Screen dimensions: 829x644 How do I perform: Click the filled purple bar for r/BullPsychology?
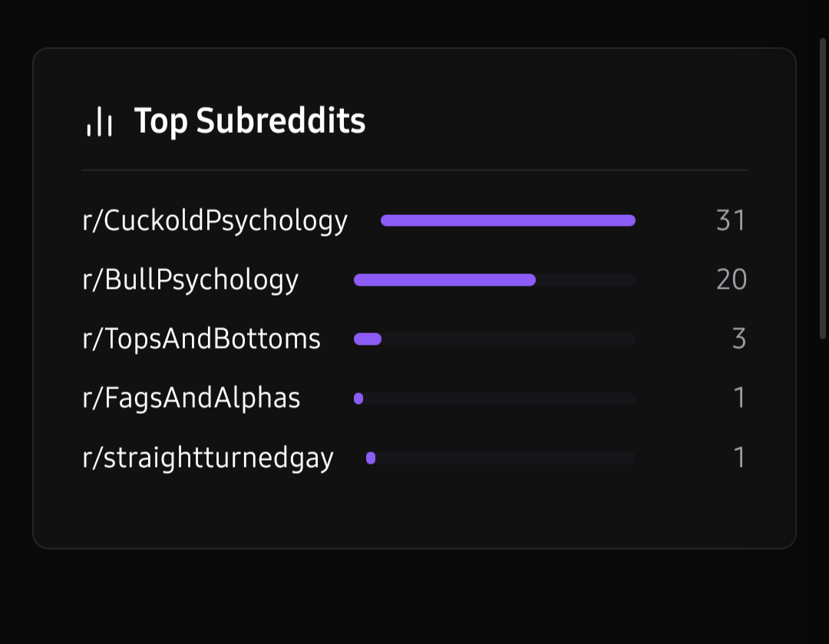point(444,280)
